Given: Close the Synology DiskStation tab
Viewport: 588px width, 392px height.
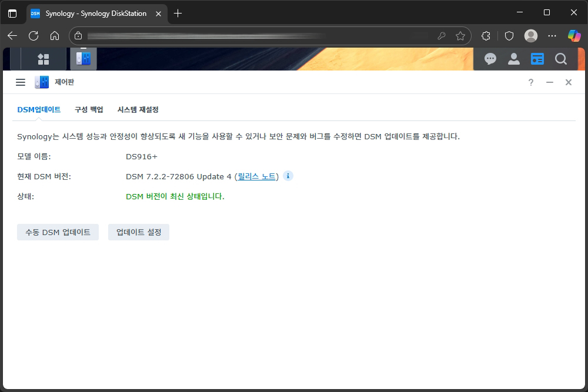Looking at the screenshot, I should click(159, 14).
